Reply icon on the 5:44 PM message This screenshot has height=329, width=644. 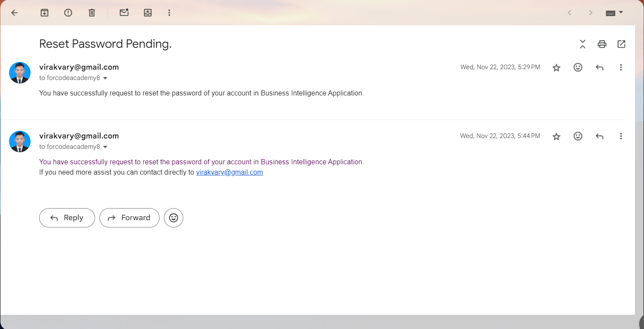[x=599, y=136]
